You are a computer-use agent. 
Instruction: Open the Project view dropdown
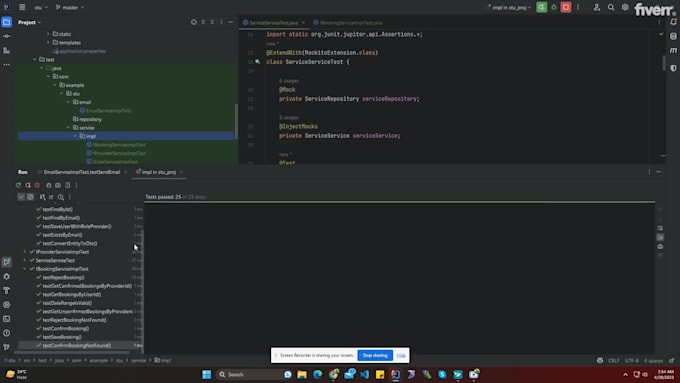pyautogui.click(x=29, y=22)
